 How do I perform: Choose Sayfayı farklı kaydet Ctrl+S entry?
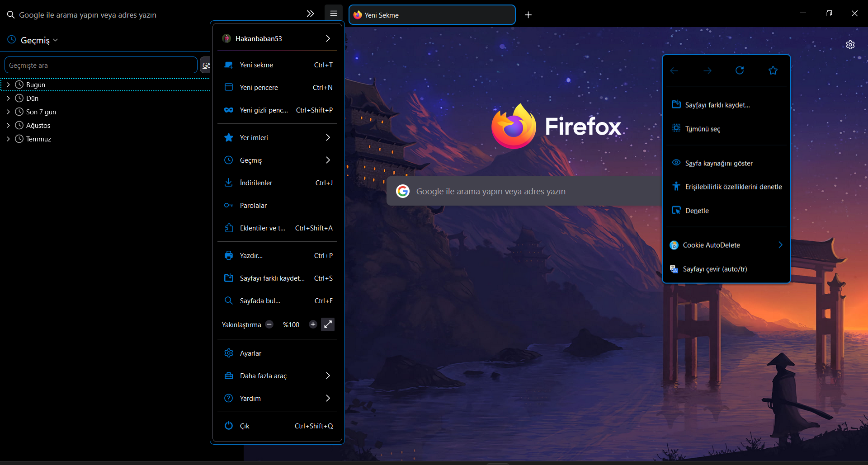(x=277, y=278)
